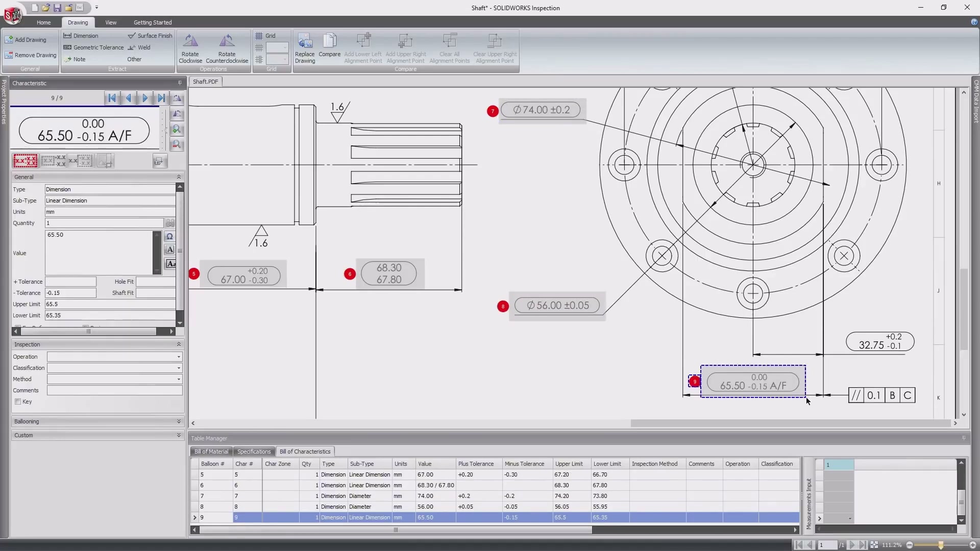Click the Remove Drawing button
Image resolution: width=980 pixels, height=551 pixels.
point(31,55)
